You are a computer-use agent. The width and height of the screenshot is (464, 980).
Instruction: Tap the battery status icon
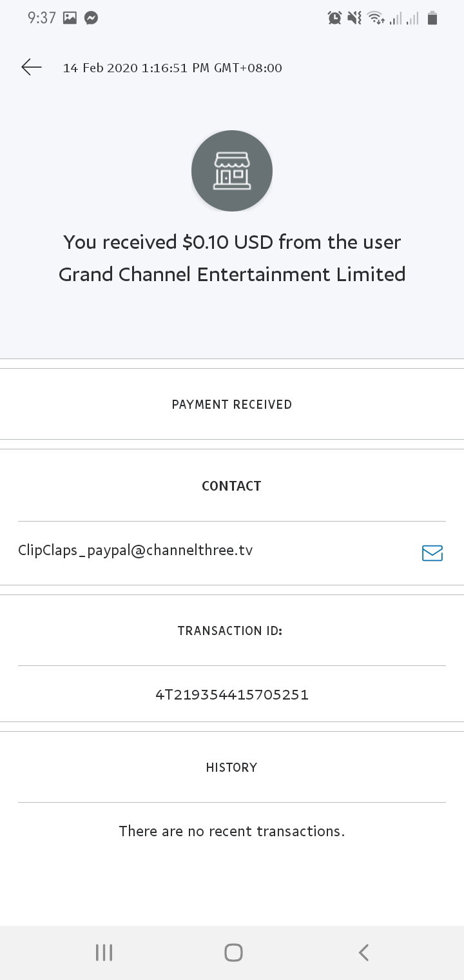click(x=432, y=18)
